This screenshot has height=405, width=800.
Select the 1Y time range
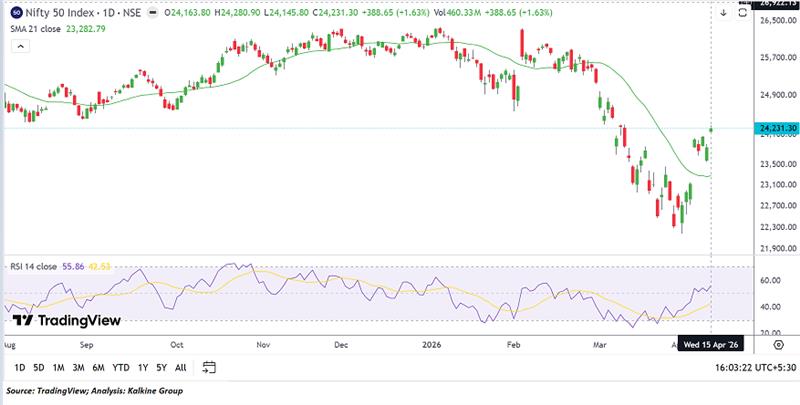[x=143, y=367]
